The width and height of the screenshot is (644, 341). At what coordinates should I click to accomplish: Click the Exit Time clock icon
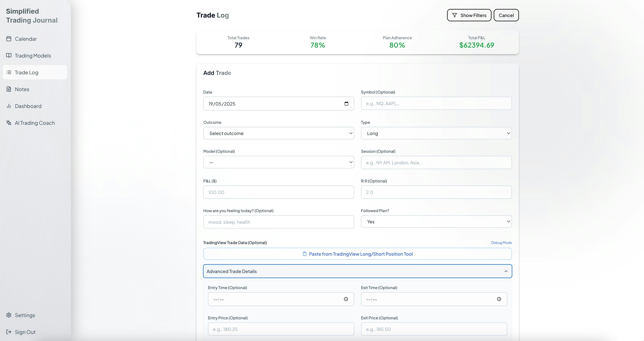(x=499, y=299)
